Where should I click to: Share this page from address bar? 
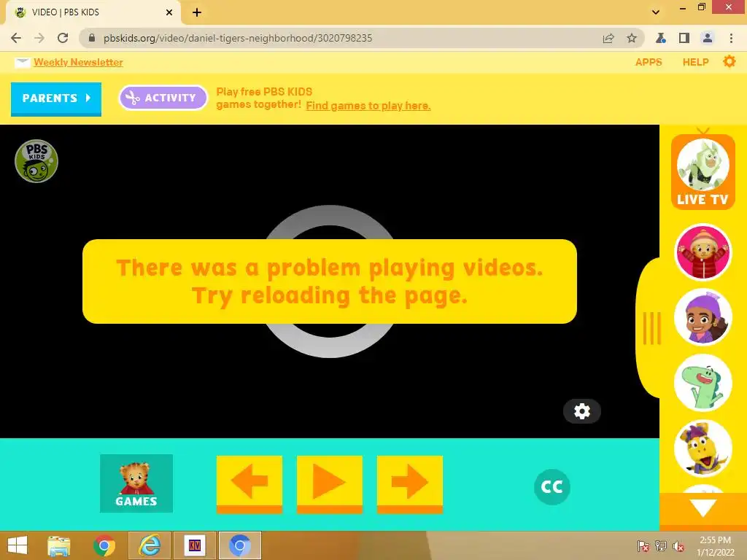coord(608,38)
